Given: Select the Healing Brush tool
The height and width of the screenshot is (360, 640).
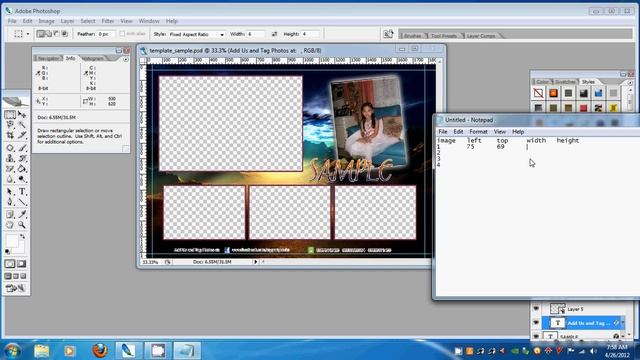Looking at the screenshot, I should pyautogui.click(x=10, y=148).
